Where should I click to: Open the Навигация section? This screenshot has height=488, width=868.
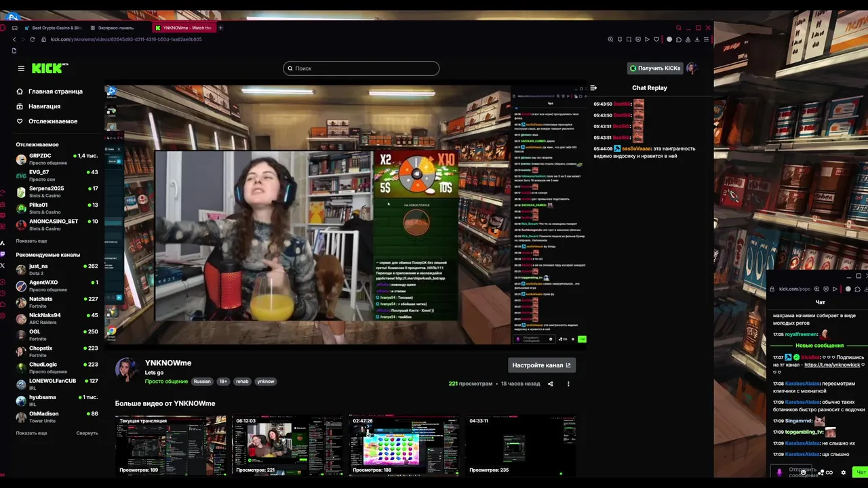pyautogui.click(x=39, y=106)
